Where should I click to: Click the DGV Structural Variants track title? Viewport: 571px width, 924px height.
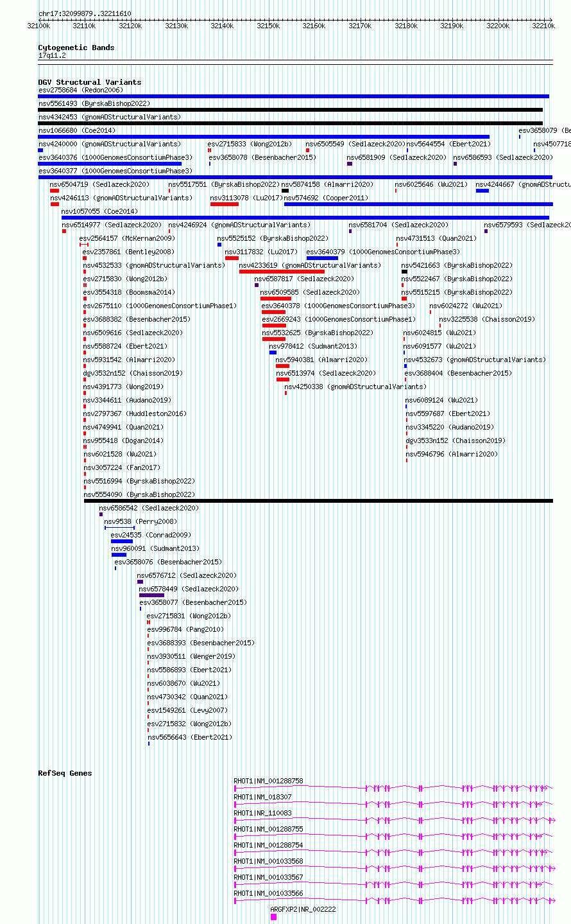tap(90, 82)
